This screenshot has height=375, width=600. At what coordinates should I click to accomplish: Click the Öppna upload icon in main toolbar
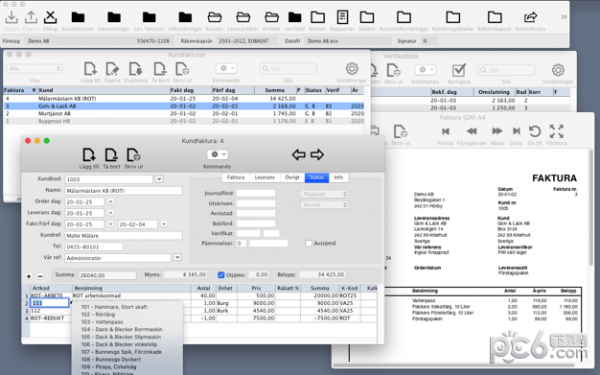coord(31,17)
